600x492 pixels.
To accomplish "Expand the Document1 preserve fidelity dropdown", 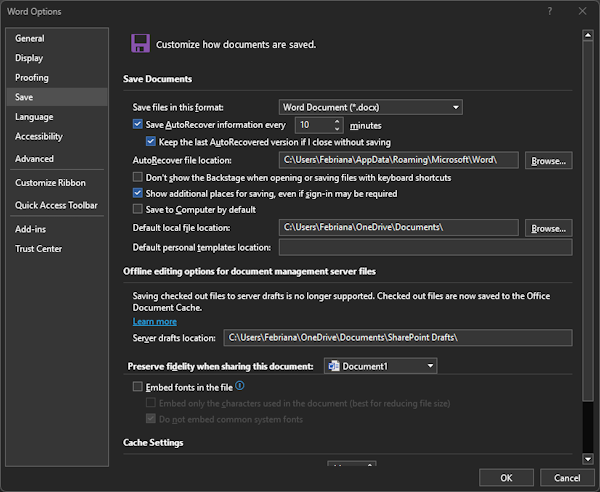I will pyautogui.click(x=380, y=366).
